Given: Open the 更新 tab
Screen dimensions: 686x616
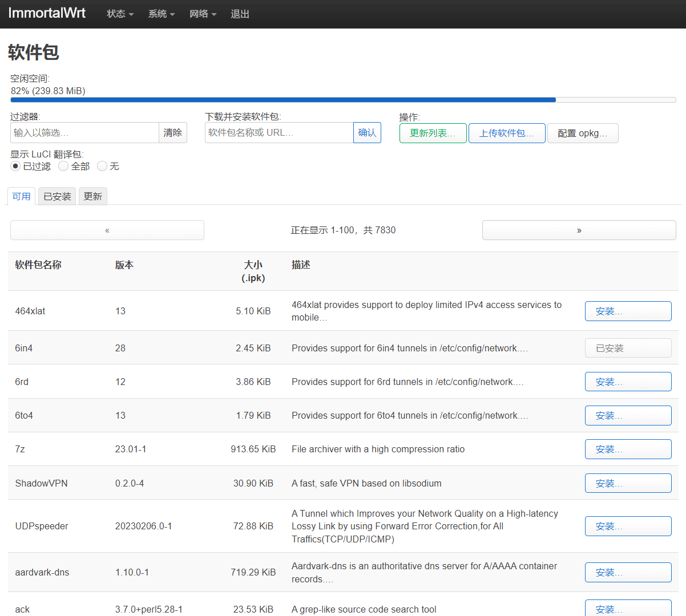Looking at the screenshot, I should tap(92, 196).
